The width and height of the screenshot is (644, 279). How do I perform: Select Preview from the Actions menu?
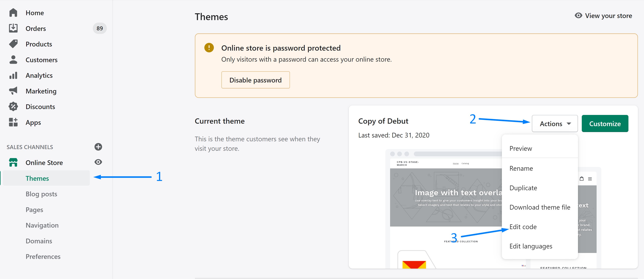[x=540, y=148]
